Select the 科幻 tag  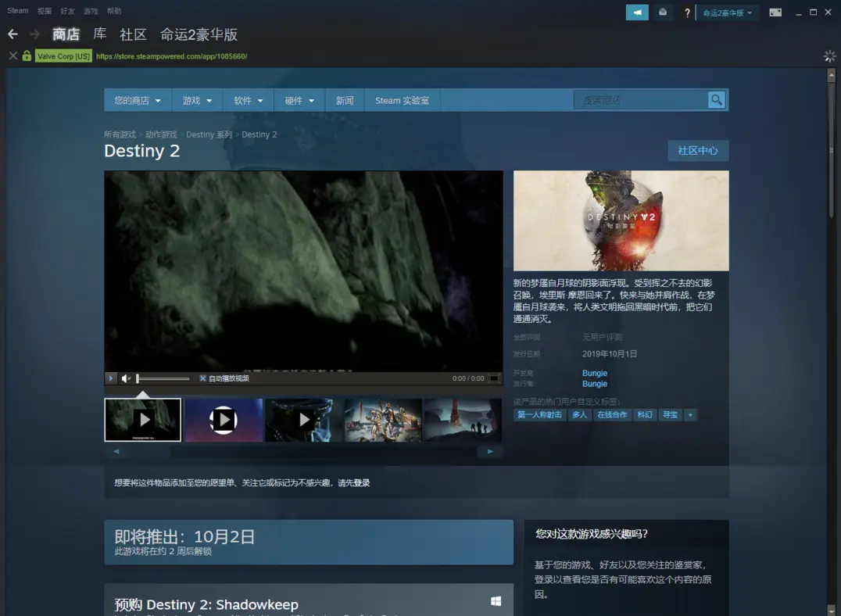coord(645,415)
